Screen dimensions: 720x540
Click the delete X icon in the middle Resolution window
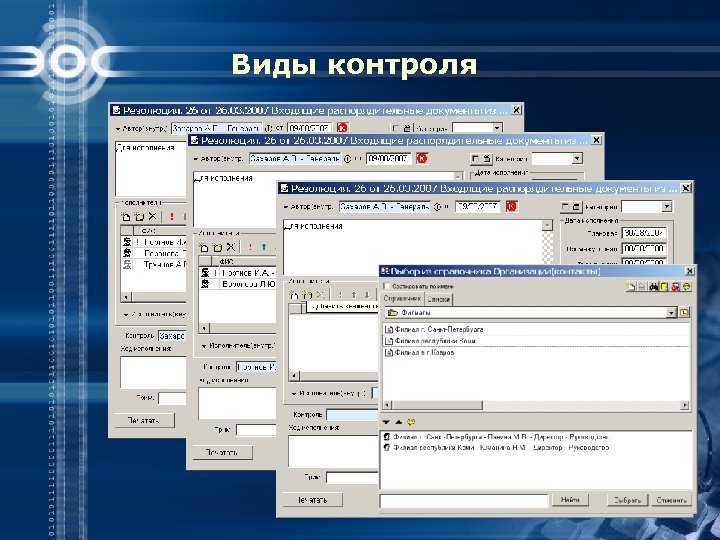click(x=231, y=247)
